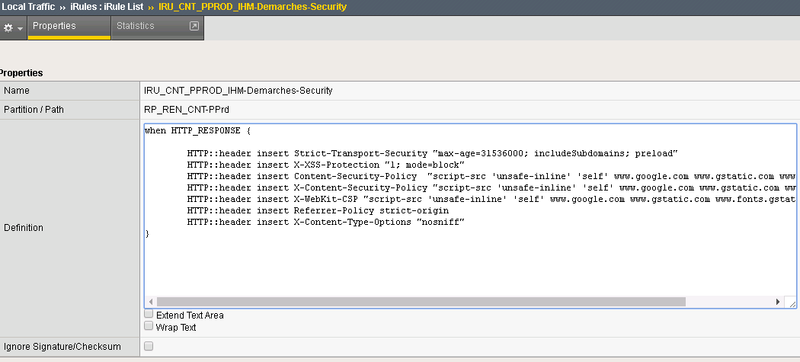This screenshot has height=362, width=800.
Task: Tick the Ignore Signature/Checksum checkbox
Action: (x=148, y=347)
